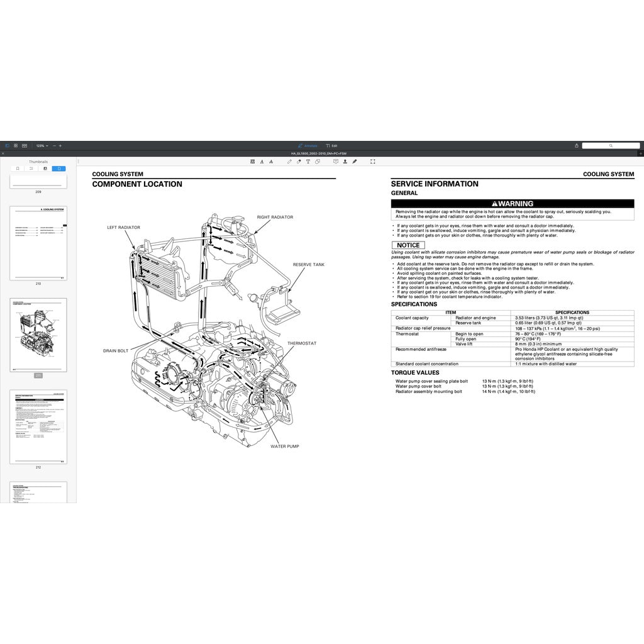Select the text underline annotation tool
The image size is (644, 644).
(262, 162)
